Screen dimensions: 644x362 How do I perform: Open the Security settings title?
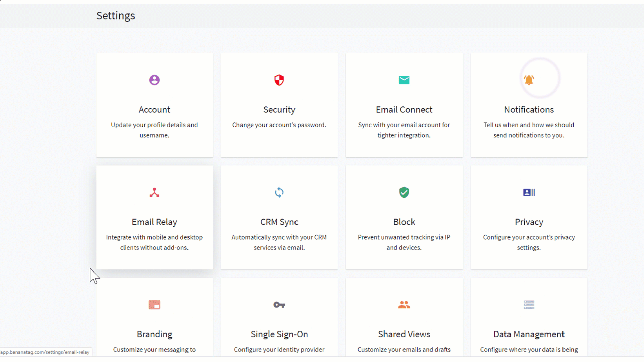click(279, 110)
